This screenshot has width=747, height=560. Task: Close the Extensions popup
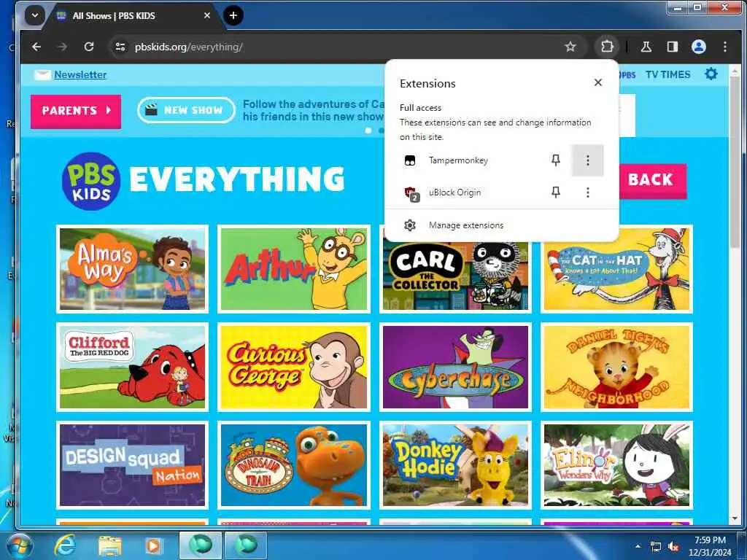[x=598, y=82]
